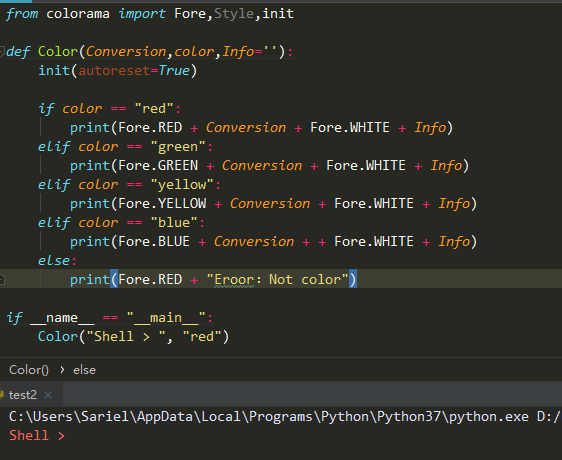The image size is (562, 460).
Task: Select Color() in the breadcrumb bar
Action: 29,370
